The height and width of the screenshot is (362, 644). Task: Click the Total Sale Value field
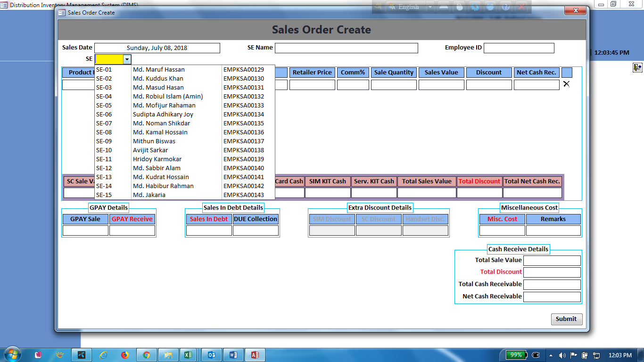tap(552, 261)
